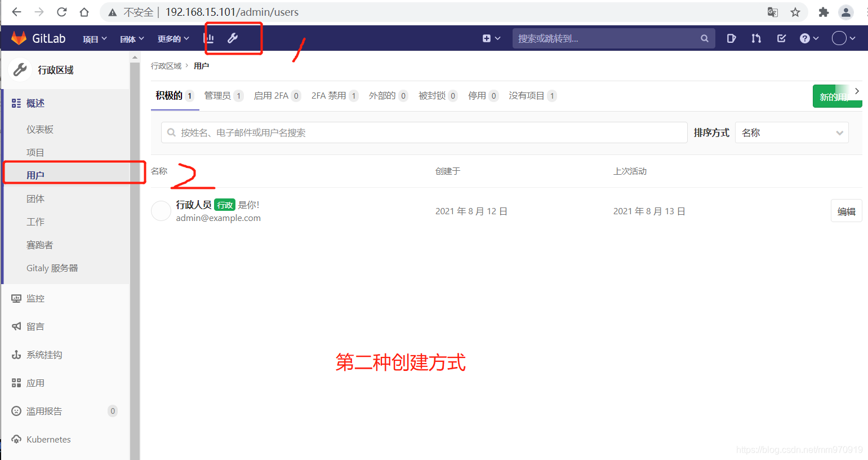Screen dimensions: 868x460
Task: Open the browser profile icon
Action: 845,12
